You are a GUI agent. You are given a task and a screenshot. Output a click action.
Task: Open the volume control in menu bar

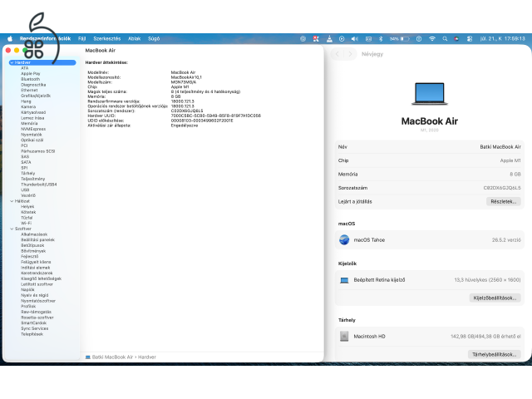355,39
